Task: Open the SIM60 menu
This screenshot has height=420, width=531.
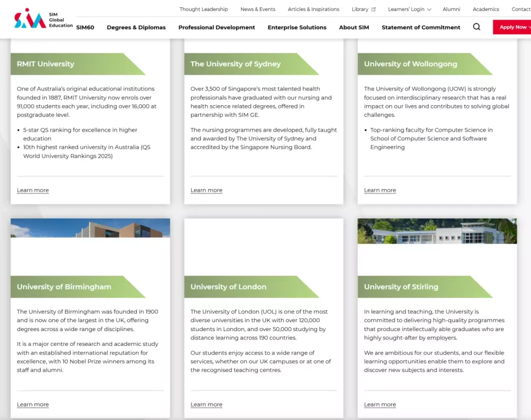Action: tap(85, 28)
